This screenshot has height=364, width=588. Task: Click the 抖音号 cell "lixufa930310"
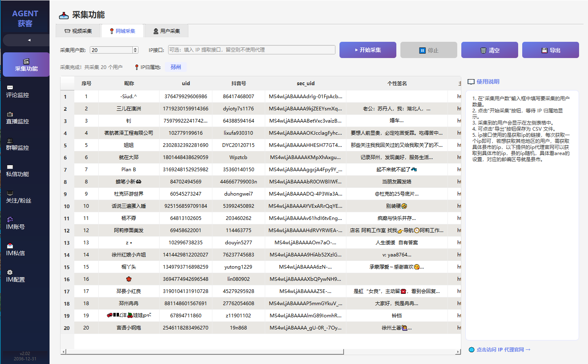tap(238, 133)
